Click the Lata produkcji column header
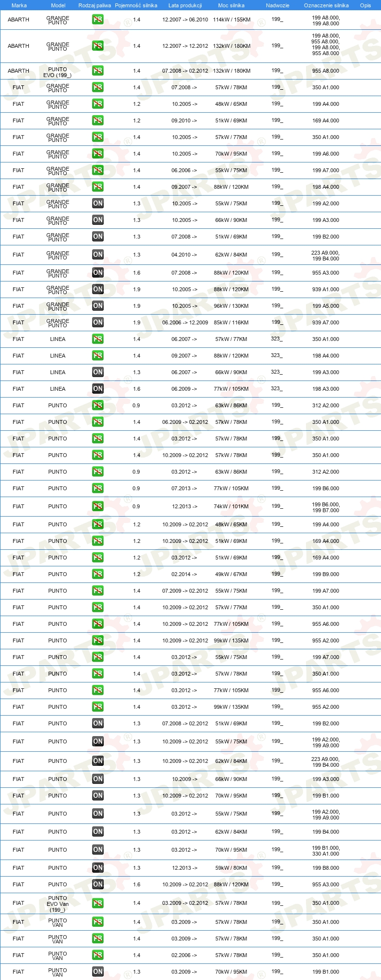The width and height of the screenshot is (381, 980). click(x=185, y=5)
